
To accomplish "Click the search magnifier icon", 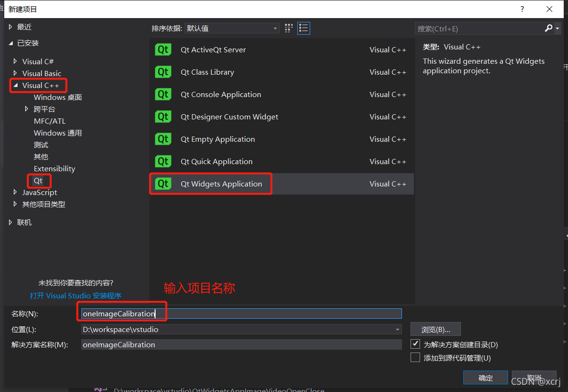I will [548, 28].
